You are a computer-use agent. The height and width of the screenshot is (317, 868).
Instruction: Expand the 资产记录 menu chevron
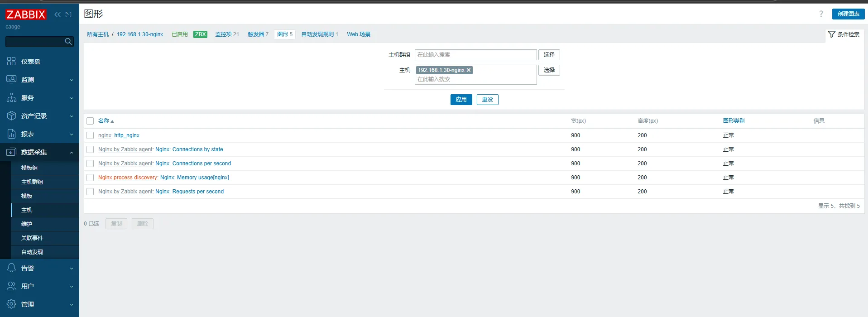point(72,116)
